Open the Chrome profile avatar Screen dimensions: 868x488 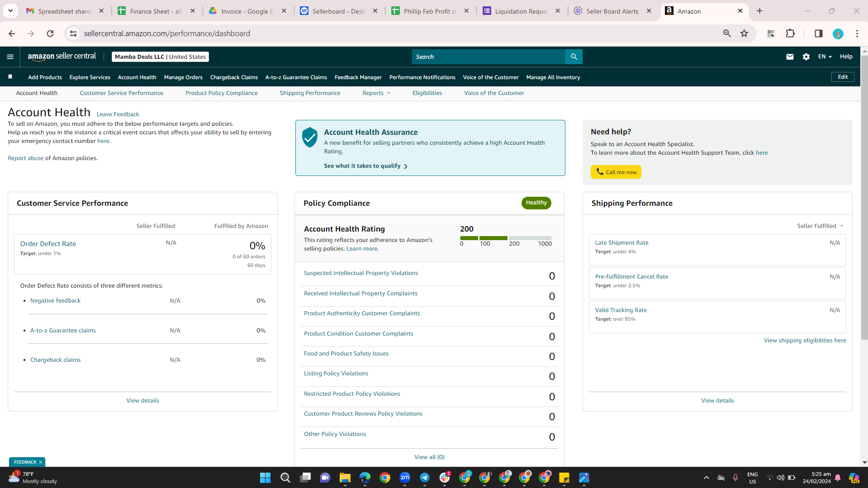pos(838,33)
